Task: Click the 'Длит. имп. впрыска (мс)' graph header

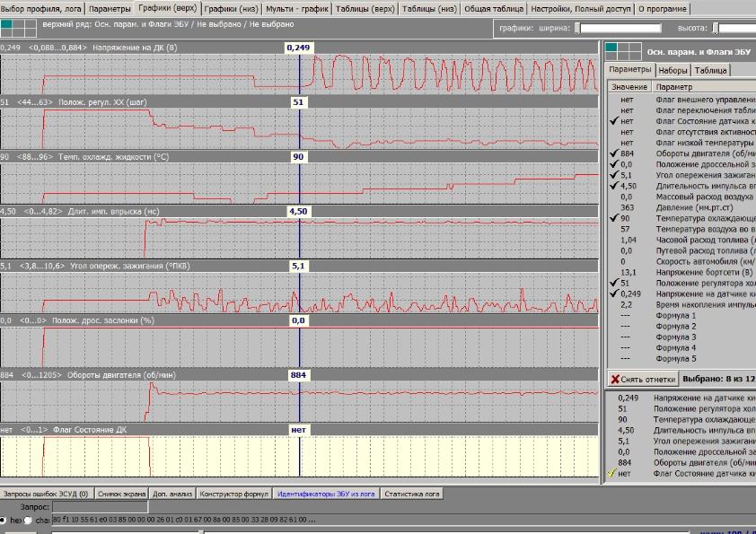Action: tap(299, 211)
